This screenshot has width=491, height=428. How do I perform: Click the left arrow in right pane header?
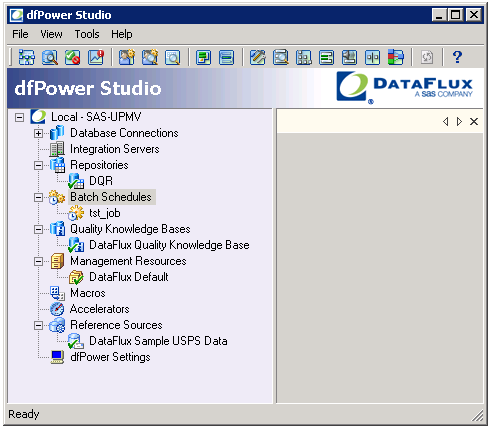pos(445,122)
